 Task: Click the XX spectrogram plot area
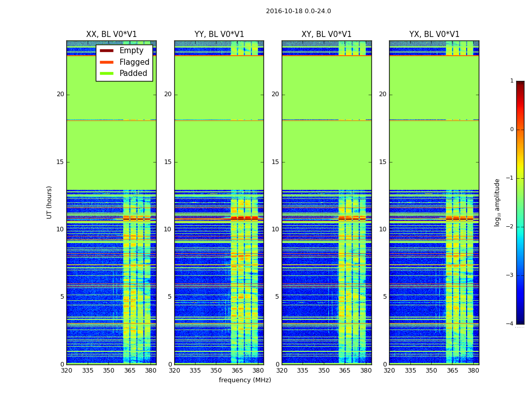point(111,202)
